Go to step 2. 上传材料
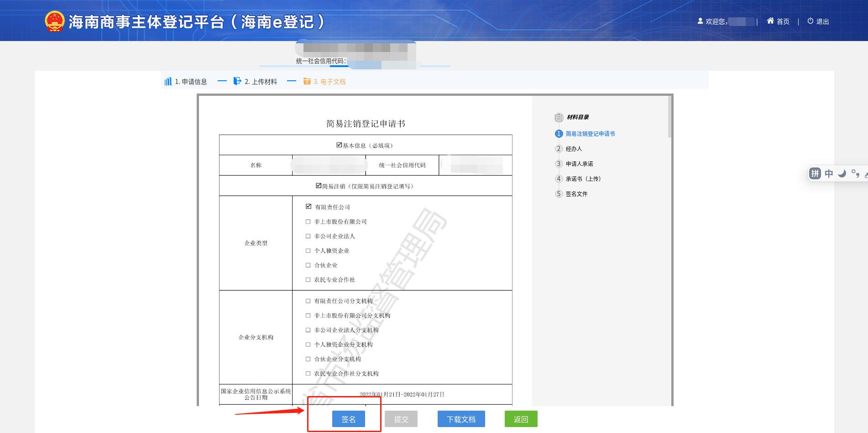 coord(260,82)
